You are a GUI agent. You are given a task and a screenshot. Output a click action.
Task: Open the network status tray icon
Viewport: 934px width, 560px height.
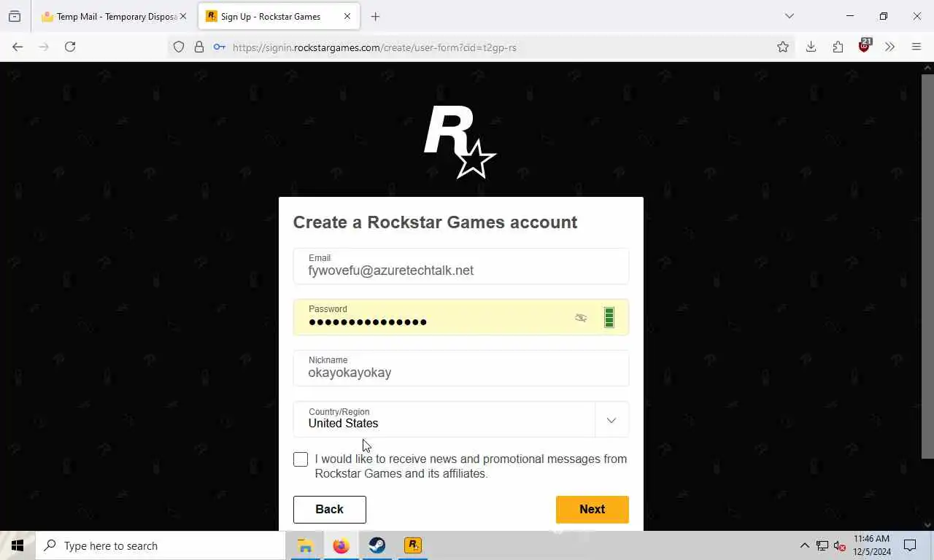click(x=822, y=545)
